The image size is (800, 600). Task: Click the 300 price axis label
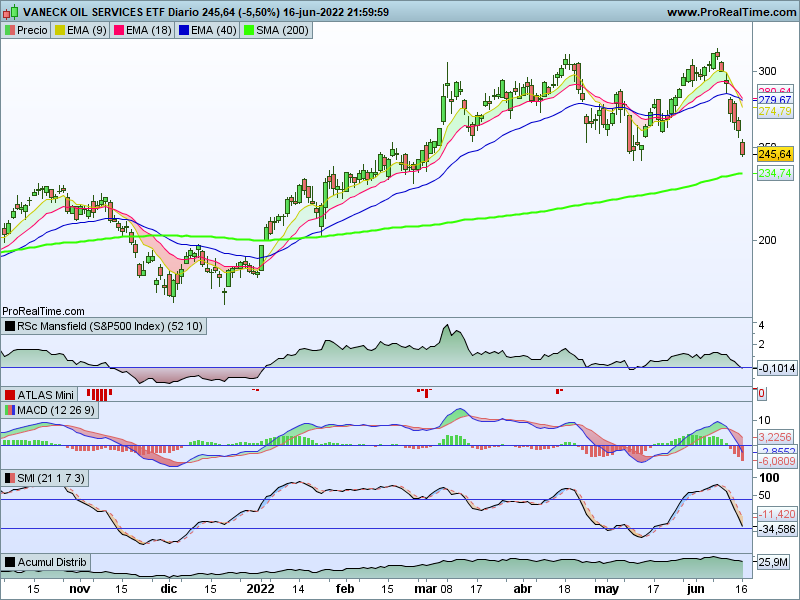coord(767,71)
